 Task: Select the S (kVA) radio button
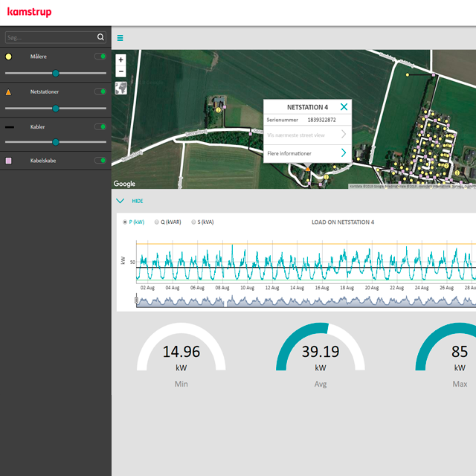[x=194, y=222]
